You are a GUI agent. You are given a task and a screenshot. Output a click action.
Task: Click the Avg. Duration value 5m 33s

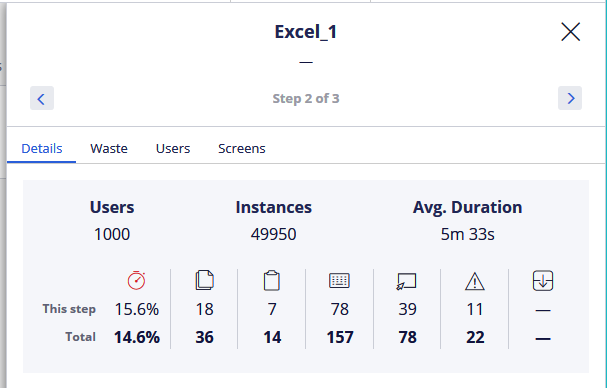tap(467, 234)
